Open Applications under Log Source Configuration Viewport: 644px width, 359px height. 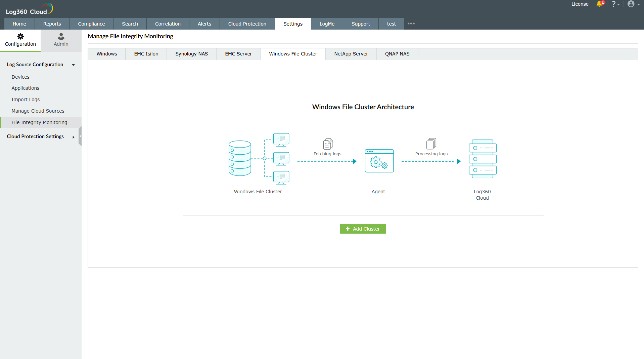tap(25, 88)
